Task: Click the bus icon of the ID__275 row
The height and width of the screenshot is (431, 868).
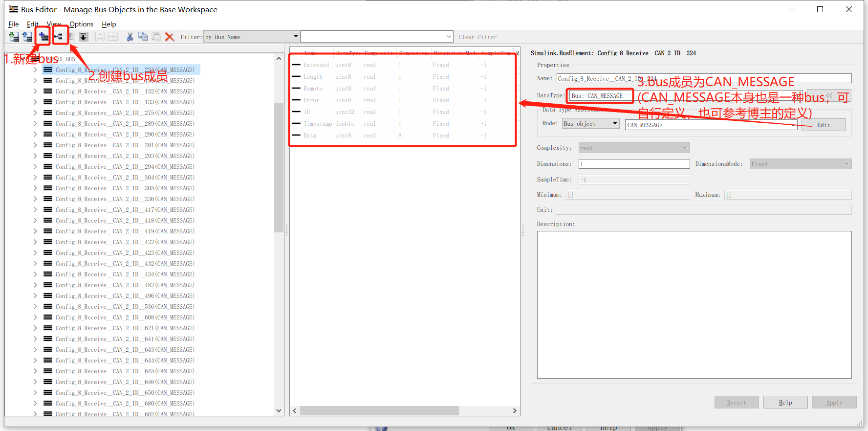Action: click(x=48, y=113)
